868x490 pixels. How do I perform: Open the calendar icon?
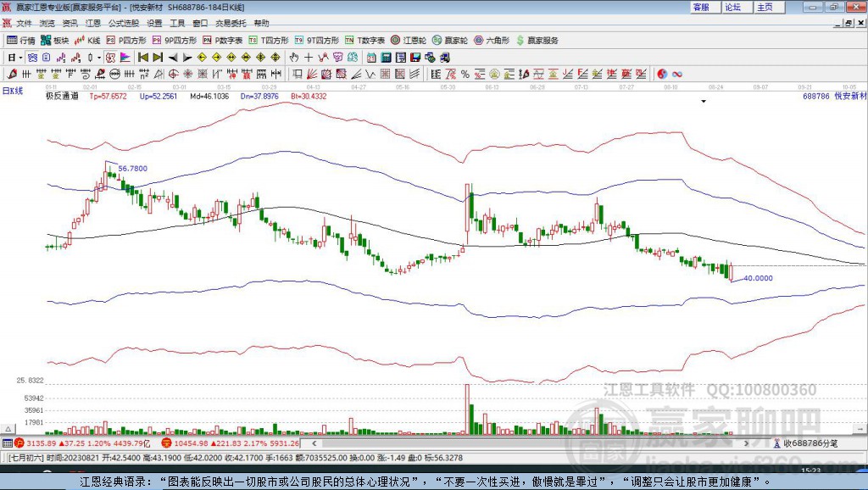click(371, 58)
